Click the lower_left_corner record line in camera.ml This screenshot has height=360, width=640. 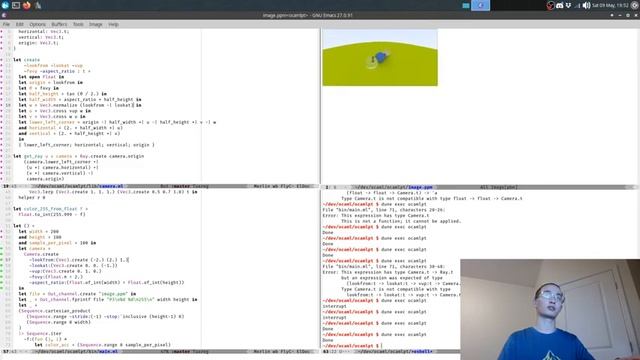(87, 144)
